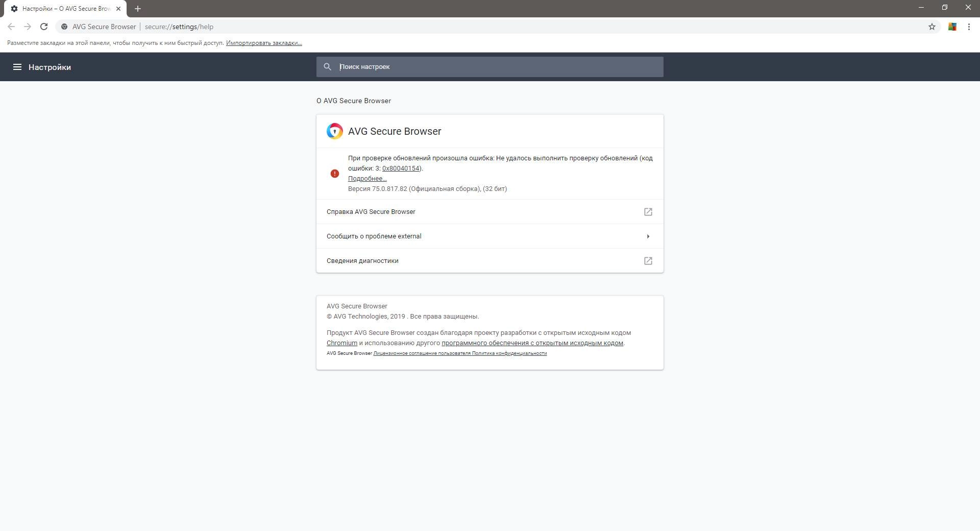Viewport: 980px width, 531px height.
Task: Open Лицензионное соглашение пользователя link
Action: point(422,353)
